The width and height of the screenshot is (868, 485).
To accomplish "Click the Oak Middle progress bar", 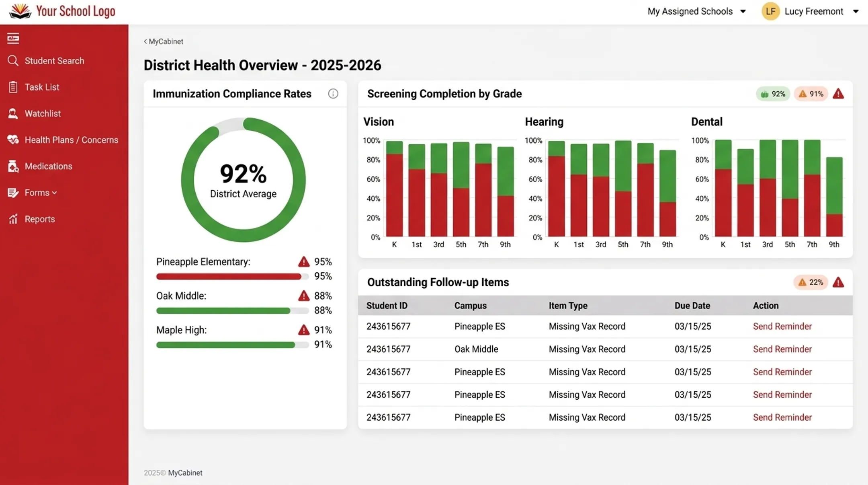I will pos(232,310).
